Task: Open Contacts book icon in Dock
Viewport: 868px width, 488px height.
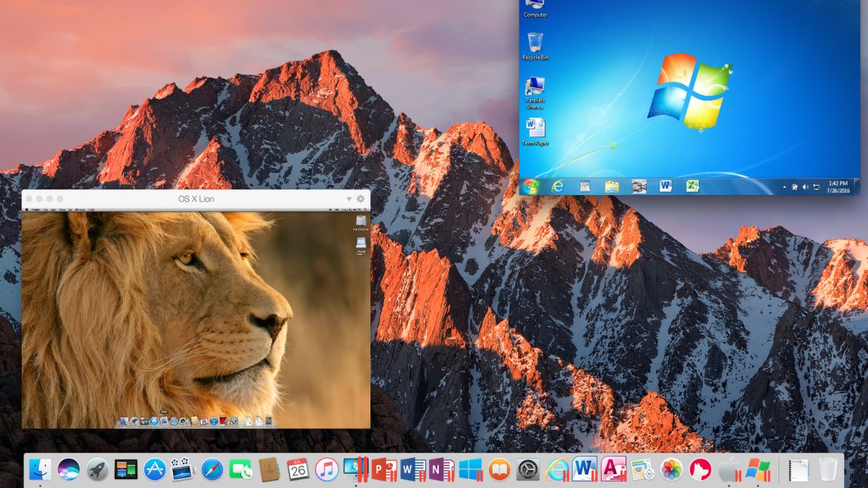Action: (269, 469)
